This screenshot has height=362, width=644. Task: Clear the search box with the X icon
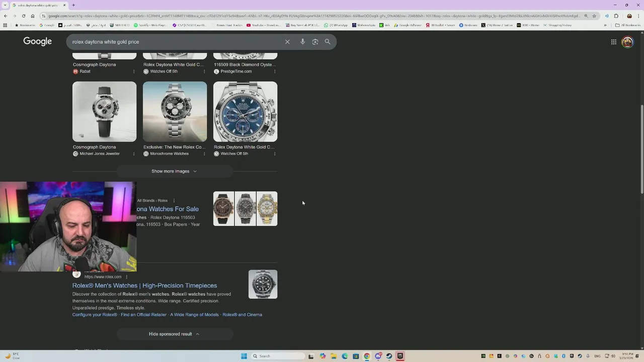(x=287, y=42)
